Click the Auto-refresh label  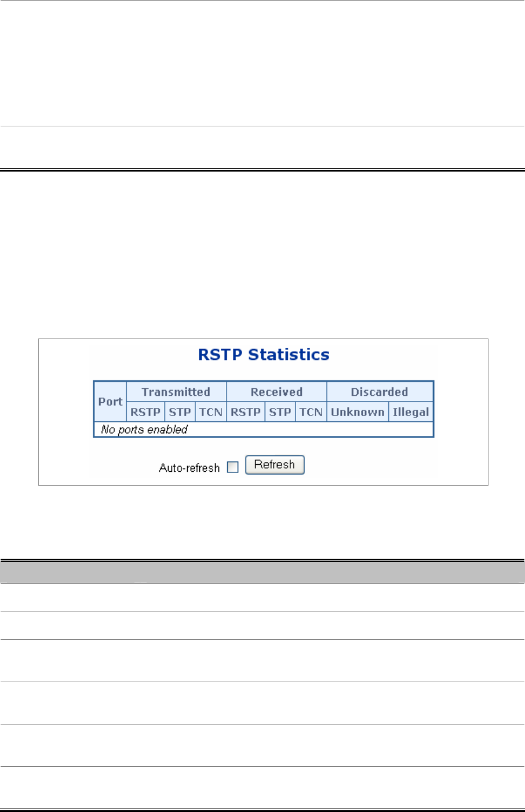pos(189,468)
